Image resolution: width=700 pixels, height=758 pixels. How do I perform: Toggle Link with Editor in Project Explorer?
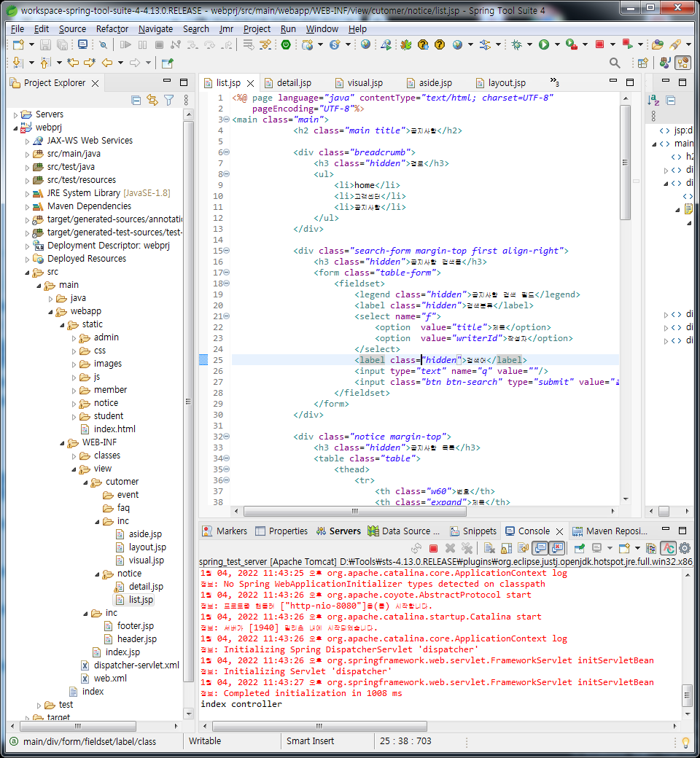click(x=152, y=100)
